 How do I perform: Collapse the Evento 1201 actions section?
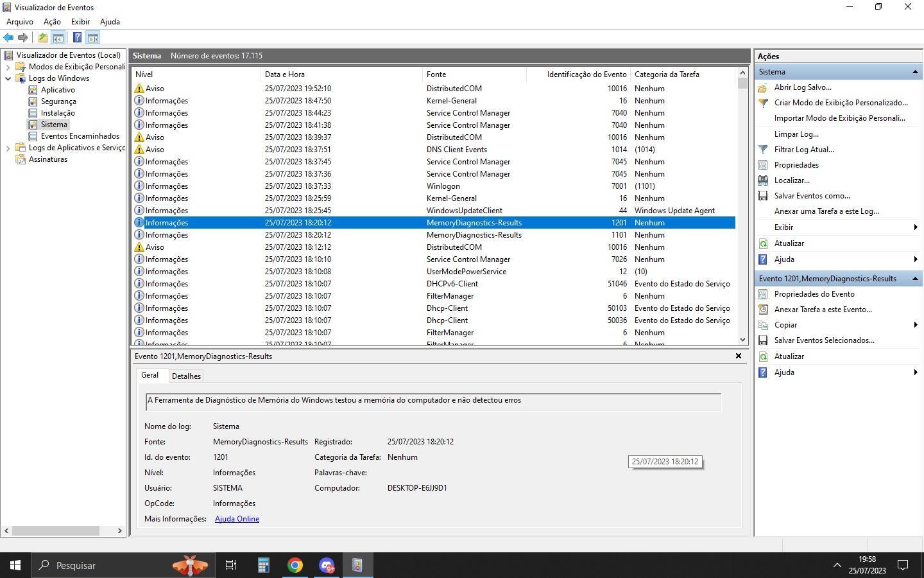915,279
